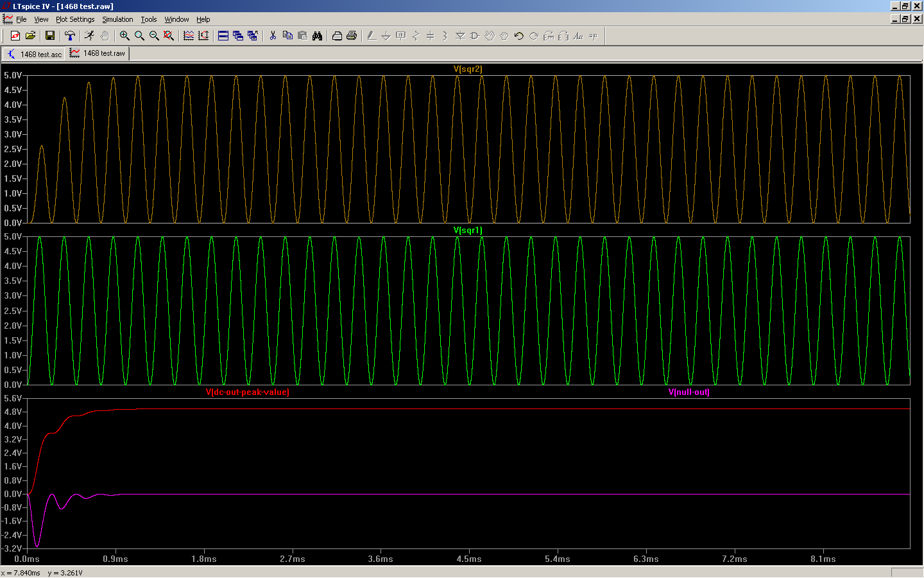
Task: Click the Place capacitor icon
Action: (x=431, y=36)
